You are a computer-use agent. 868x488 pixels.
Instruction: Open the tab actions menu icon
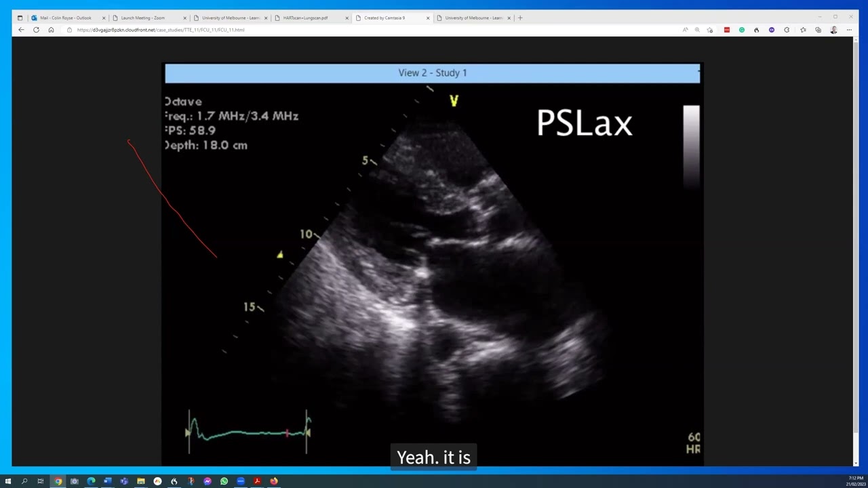click(20, 18)
